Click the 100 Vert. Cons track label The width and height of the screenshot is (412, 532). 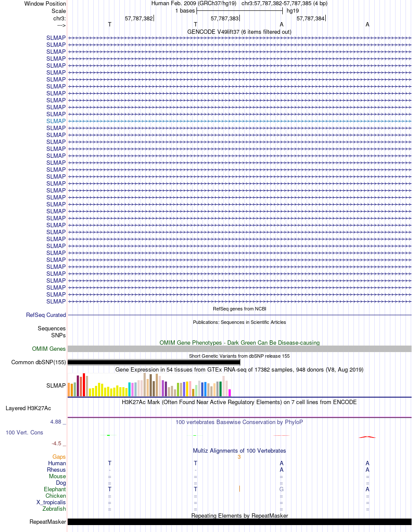pos(24,433)
